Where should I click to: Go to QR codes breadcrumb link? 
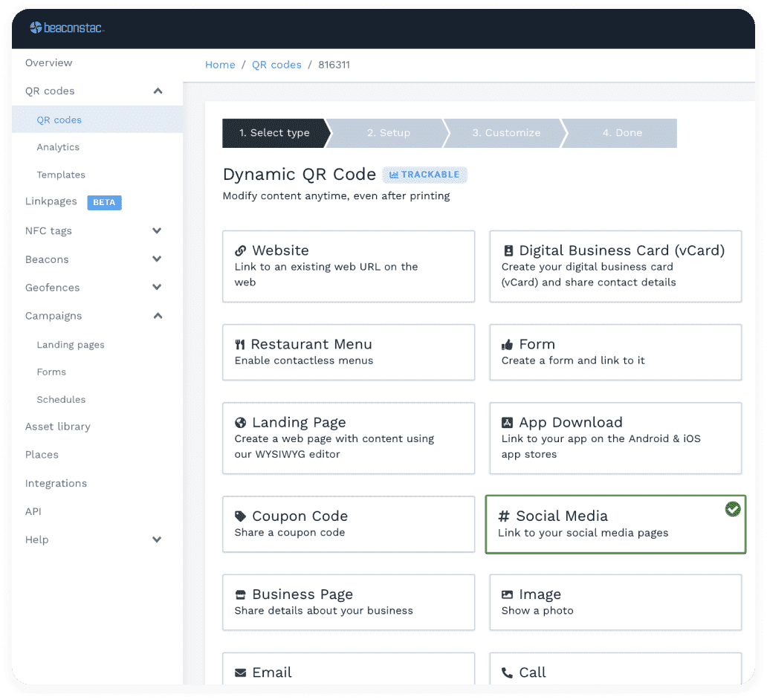pyautogui.click(x=277, y=65)
